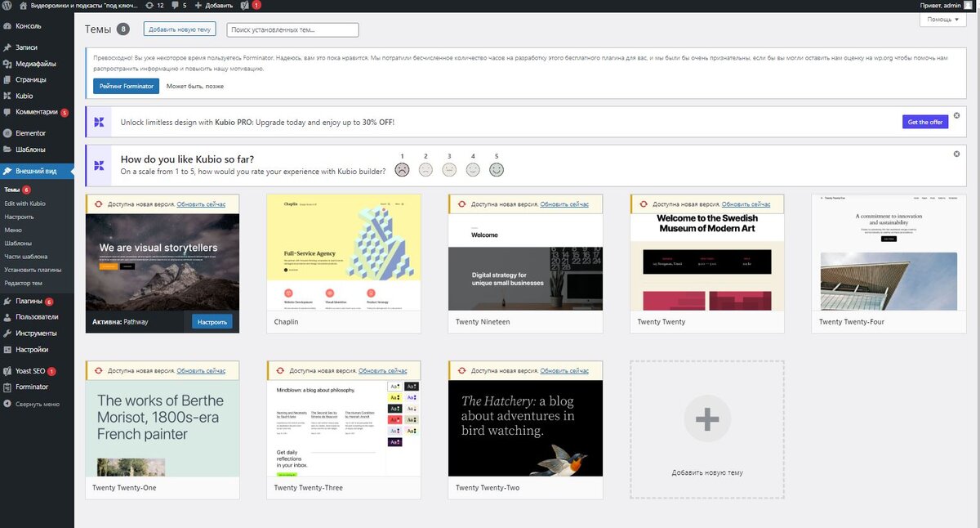Update Pathway theme via Обновить сейчас
Viewport: 980px width, 528px height.
click(x=201, y=204)
